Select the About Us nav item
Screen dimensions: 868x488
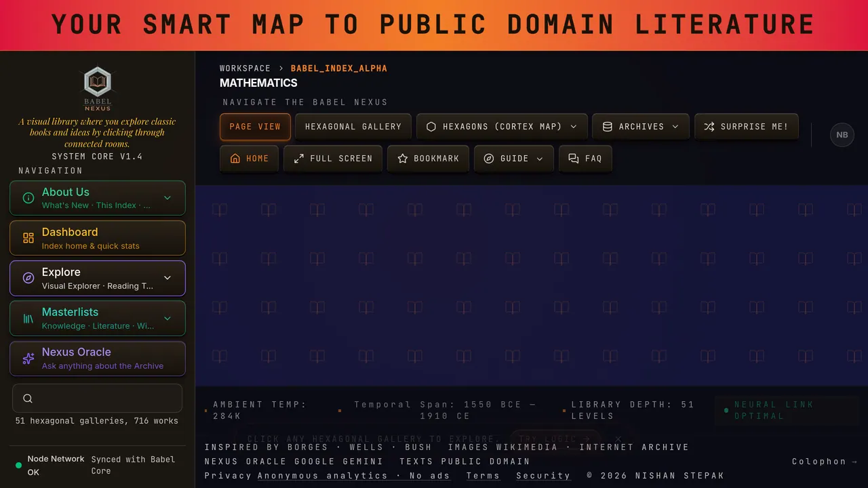pos(98,198)
